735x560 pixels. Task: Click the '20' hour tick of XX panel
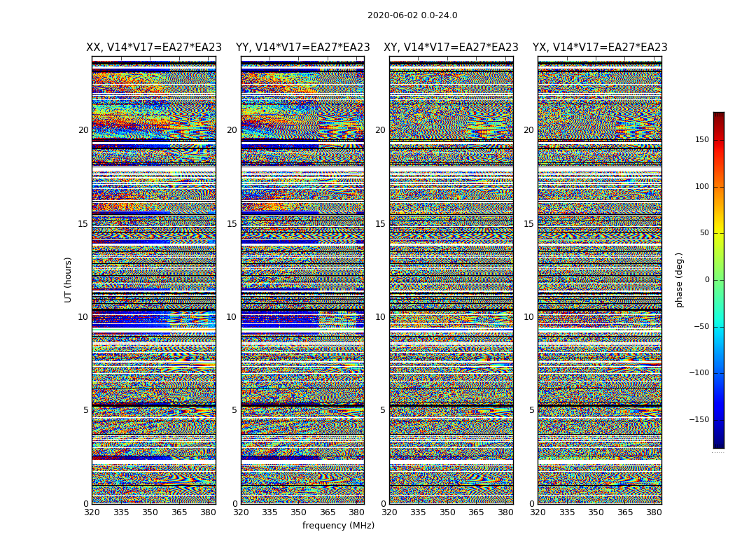pos(83,130)
